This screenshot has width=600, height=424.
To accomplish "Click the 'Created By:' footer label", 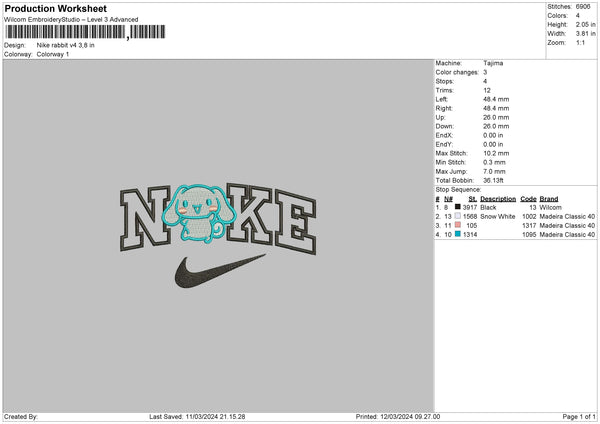I will (21, 416).
